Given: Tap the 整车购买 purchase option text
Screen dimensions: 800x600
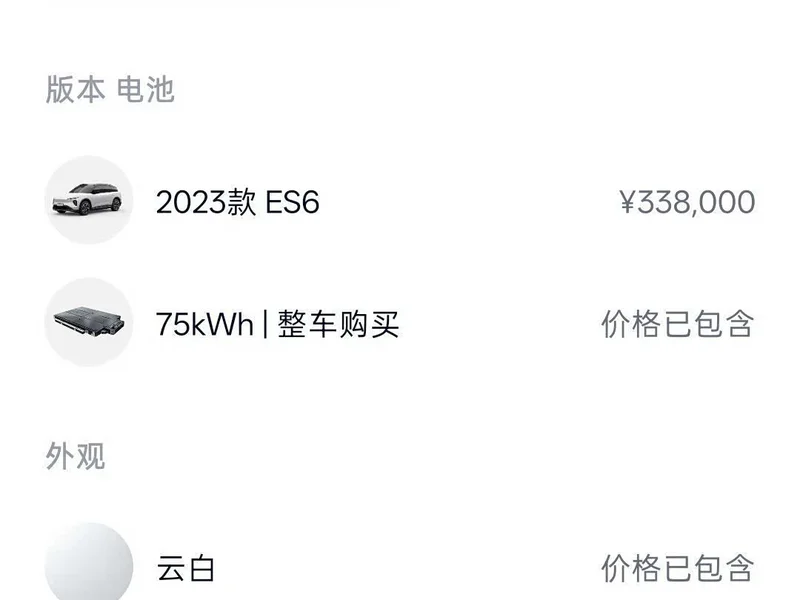Looking at the screenshot, I should click(338, 324).
